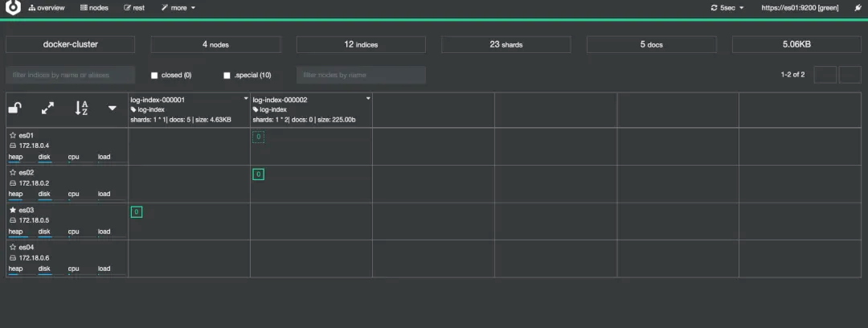This screenshot has width=868, height=328.
Task: Click the 12 indices summary box
Action: pos(361,44)
